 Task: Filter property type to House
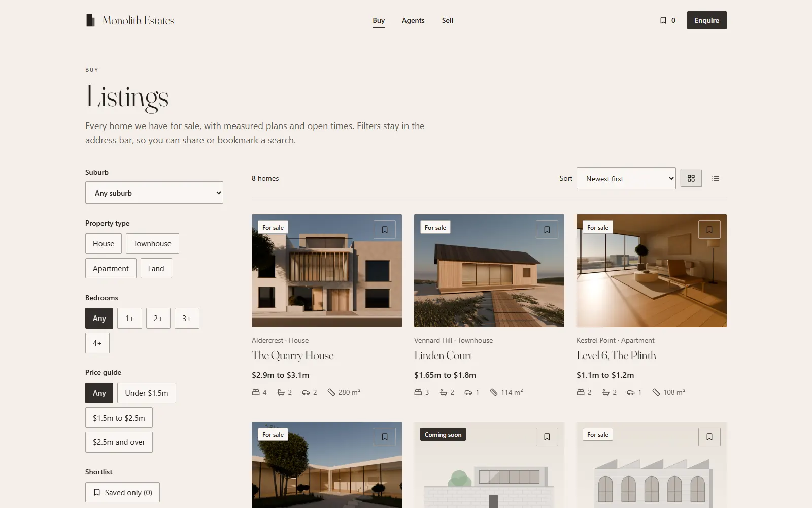point(104,244)
